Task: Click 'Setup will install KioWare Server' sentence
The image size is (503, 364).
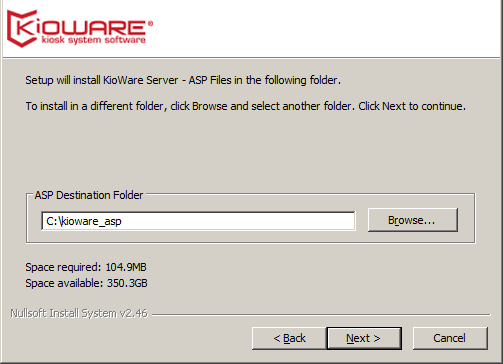Action: 183,80
